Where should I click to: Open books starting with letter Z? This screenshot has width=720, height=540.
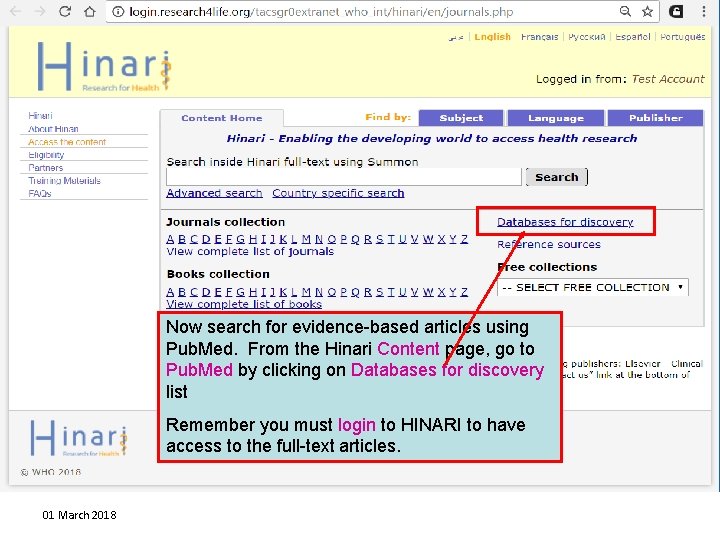tap(464, 292)
